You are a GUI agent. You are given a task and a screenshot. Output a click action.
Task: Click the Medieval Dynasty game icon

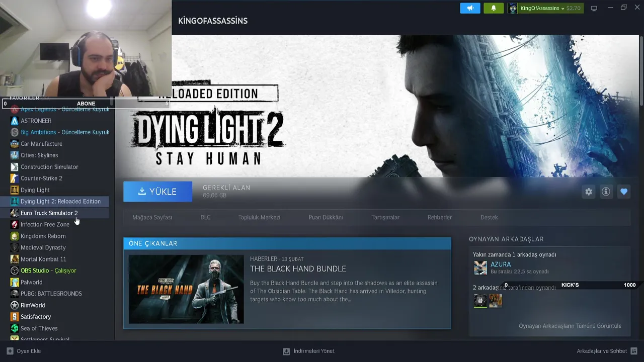pos(15,248)
